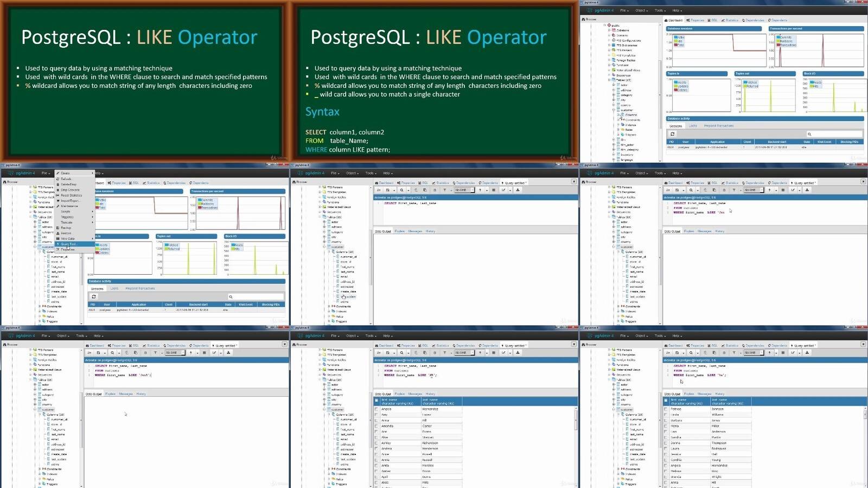Viewport: 868px width, 488px height.
Task: Tick the checkbox for the Amanda Carter row
Action: pos(376,426)
